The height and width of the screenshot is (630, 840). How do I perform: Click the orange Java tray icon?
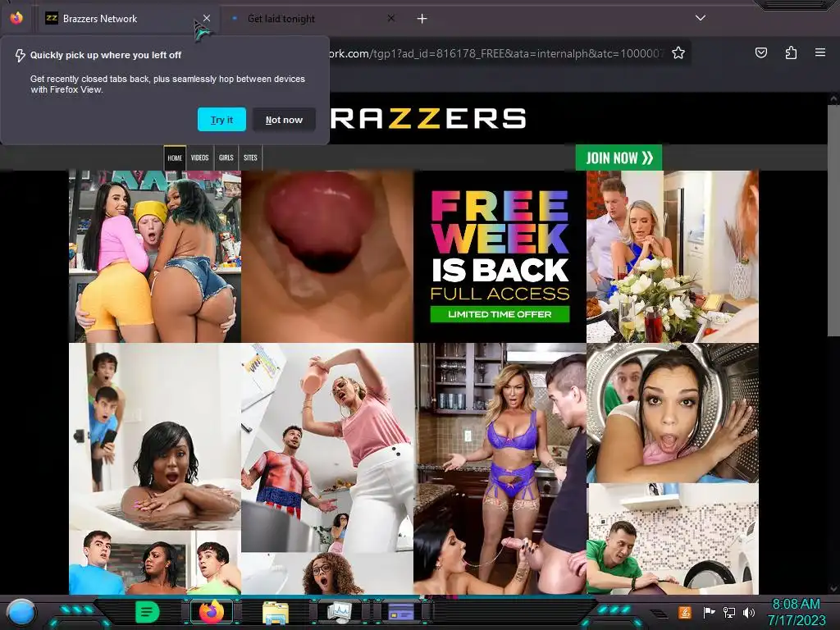685,612
